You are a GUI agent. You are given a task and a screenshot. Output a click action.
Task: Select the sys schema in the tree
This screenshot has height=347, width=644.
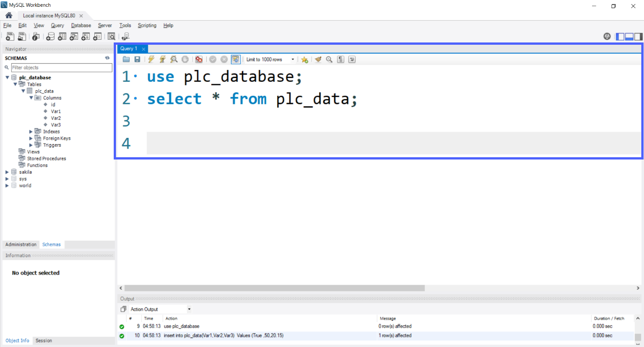point(23,179)
